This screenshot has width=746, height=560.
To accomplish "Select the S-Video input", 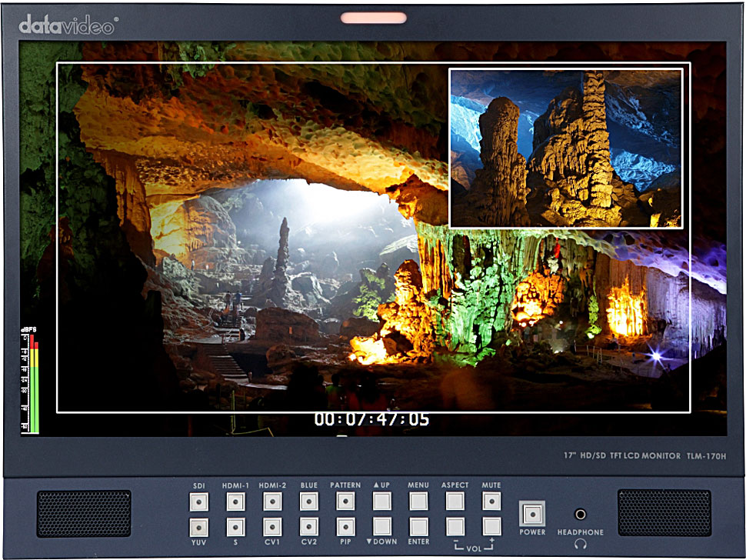I will click(x=235, y=526).
